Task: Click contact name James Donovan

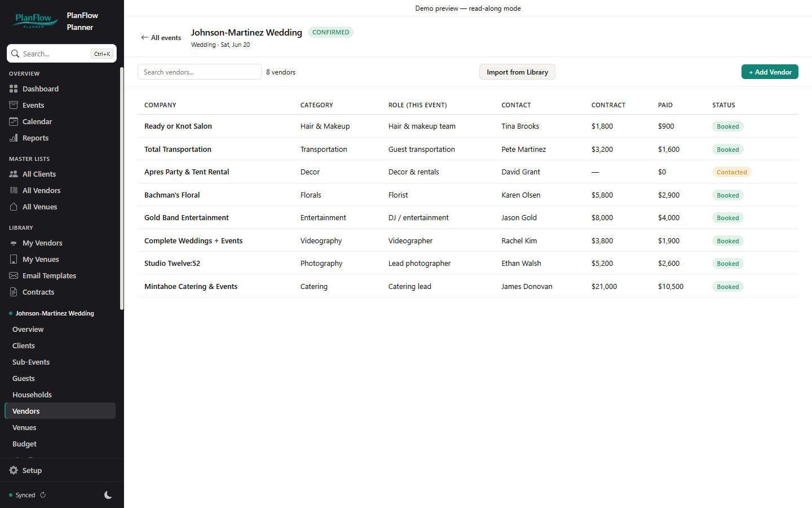Action: 527,286
